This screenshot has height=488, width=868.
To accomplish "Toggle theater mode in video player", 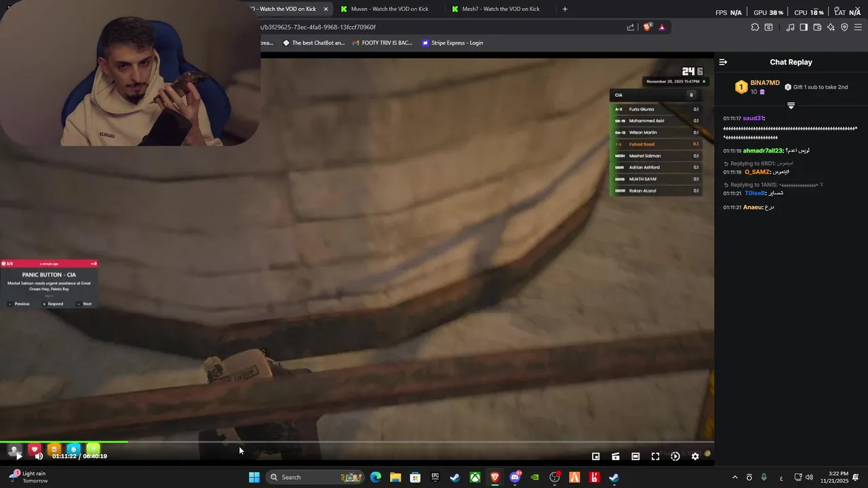I will (x=635, y=456).
